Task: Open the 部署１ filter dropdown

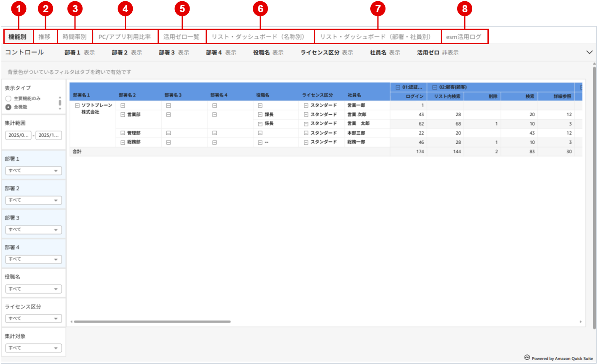Action: [x=34, y=171]
